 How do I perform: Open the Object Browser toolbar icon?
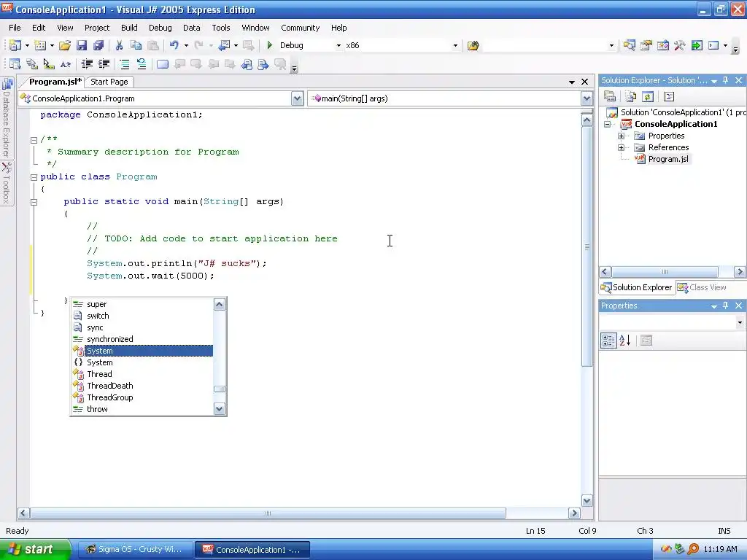pyautogui.click(x=662, y=45)
